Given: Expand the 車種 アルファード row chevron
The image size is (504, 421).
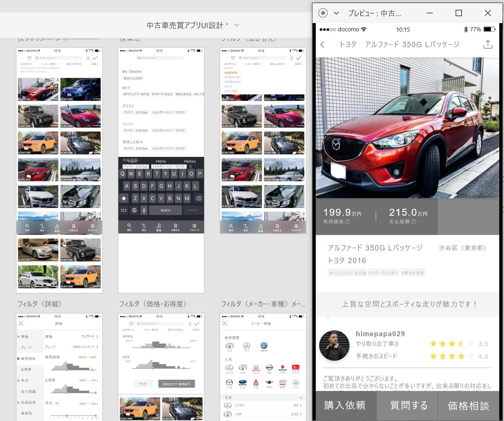Looking at the screenshot, I should (97, 337).
